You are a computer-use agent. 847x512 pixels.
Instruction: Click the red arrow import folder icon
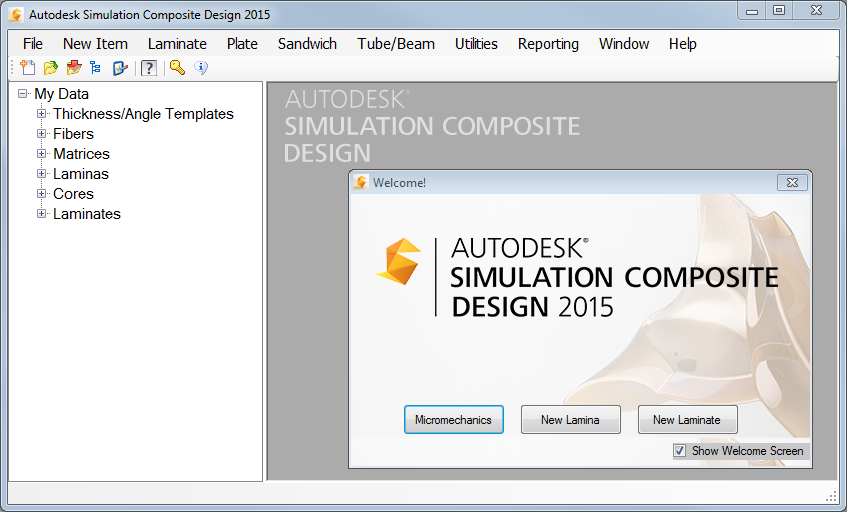click(73, 68)
